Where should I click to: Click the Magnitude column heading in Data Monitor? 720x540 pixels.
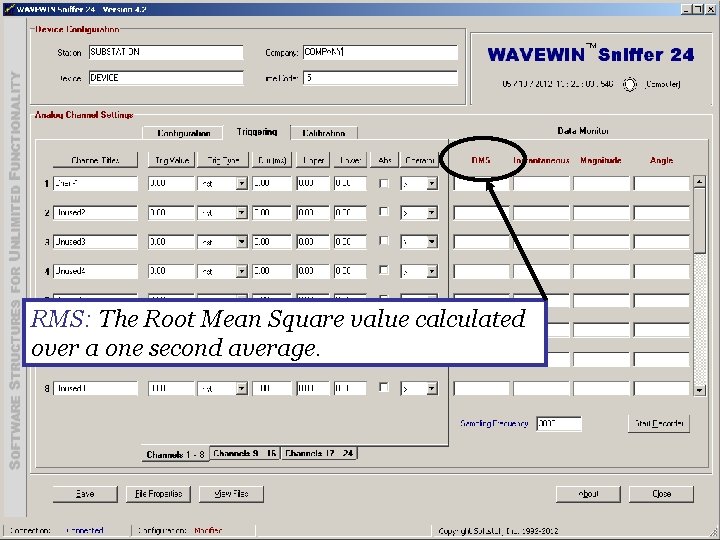(601, 160)
